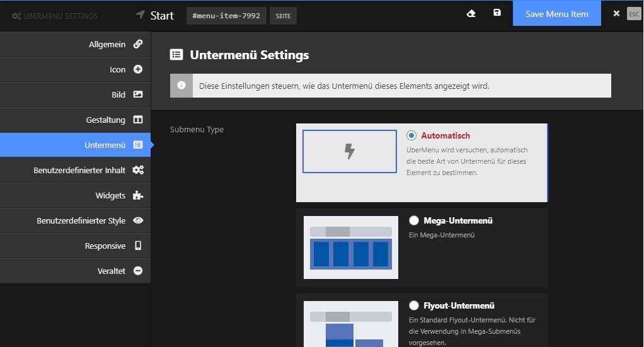Click the paper plane icon beside Start

[141, 14]
